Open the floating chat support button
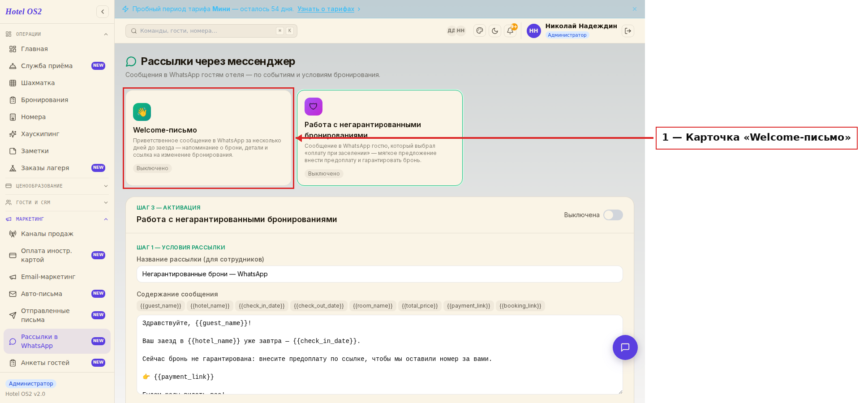Viewport: 868px width, 403px height. 625,347
